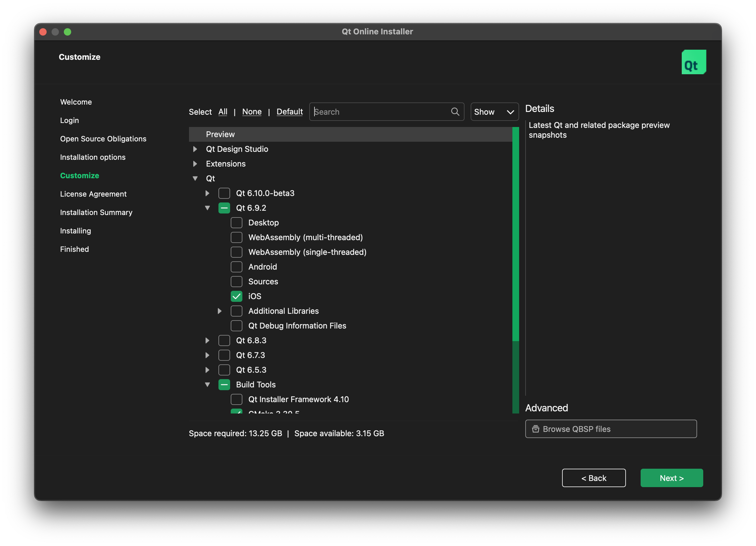Image resolution: width=756 pixels, height=546 pixels.
Task: Select the Installing step in sidebar
Action: 76,231
